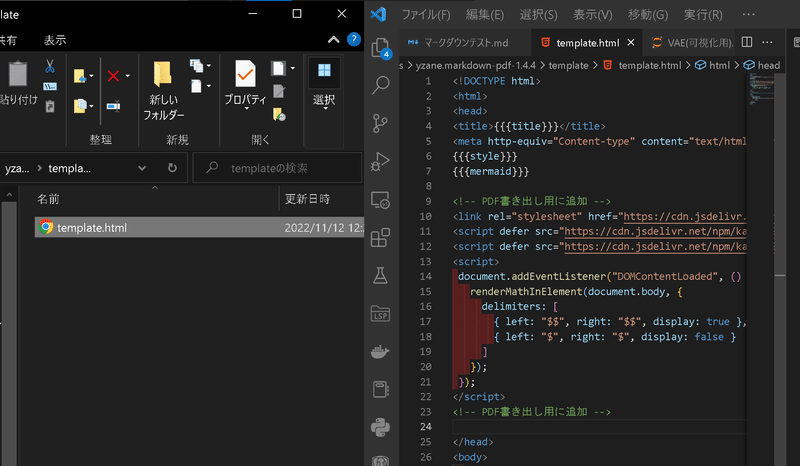Open the 編集(E) menu in VS Code
This screenshot has height=466, width=800.
(x=485, y=15)
